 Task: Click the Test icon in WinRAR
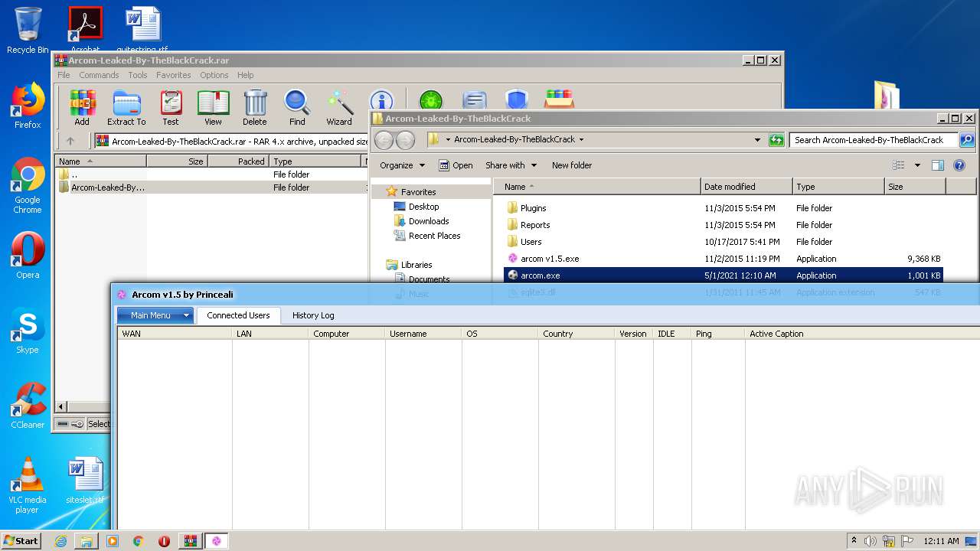(171, 108)
